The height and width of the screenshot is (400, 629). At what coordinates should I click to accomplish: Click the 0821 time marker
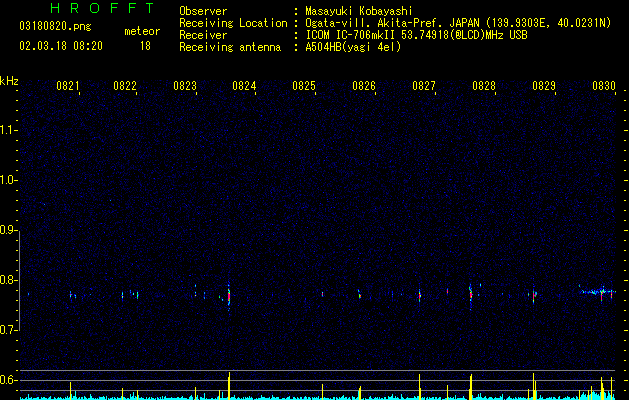67,86
